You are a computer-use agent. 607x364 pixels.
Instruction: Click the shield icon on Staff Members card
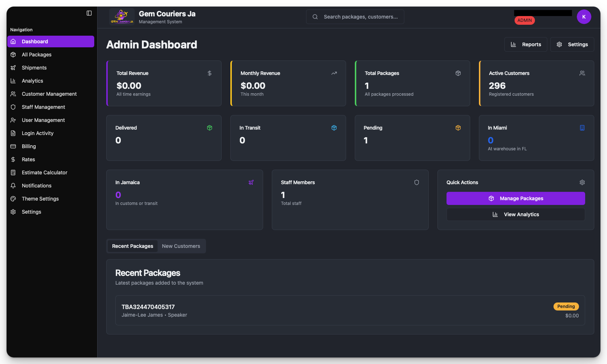[417, 182]
